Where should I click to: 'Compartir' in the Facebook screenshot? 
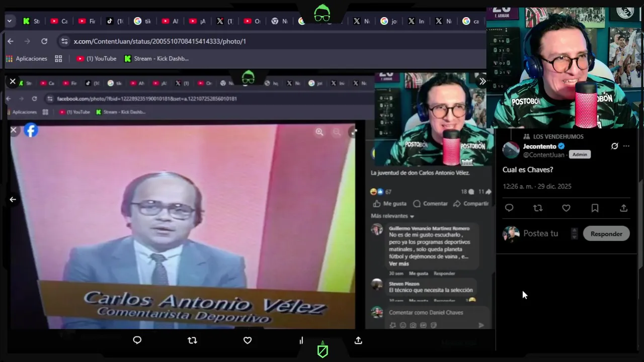[x=471, y=204]
